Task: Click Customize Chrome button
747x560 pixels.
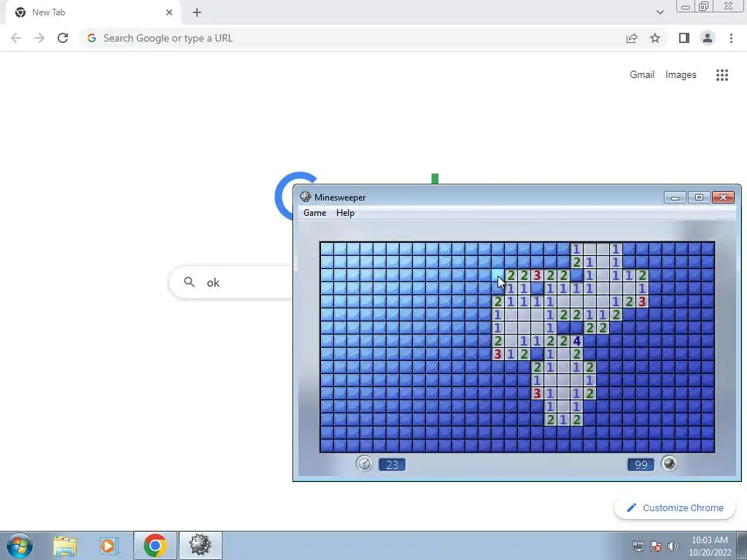Action: point(675,508)
